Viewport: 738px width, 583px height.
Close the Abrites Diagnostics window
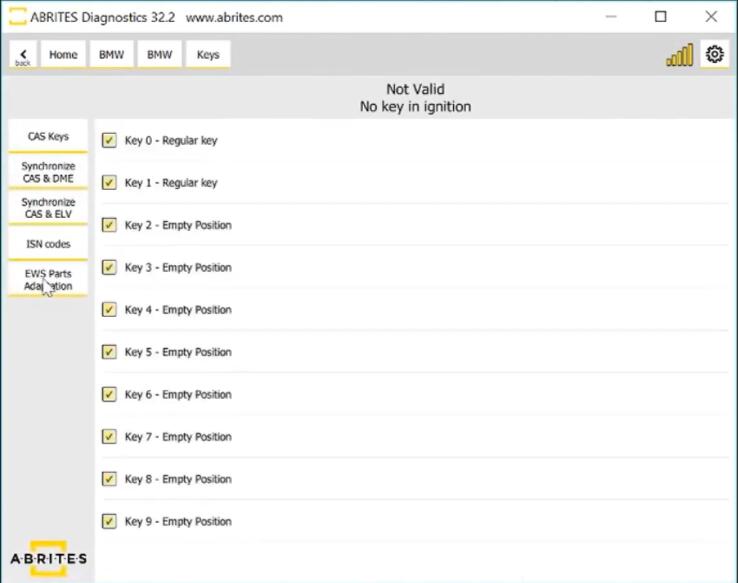pos(711,17)
